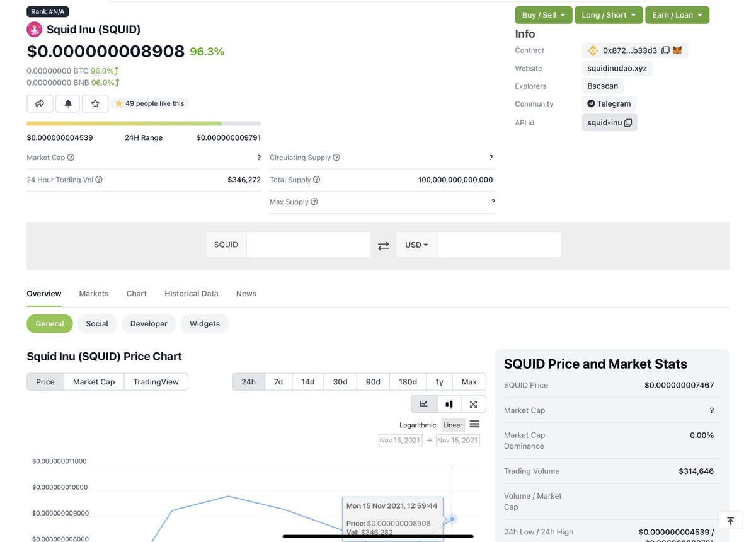
Task: Click '49 people like this' text
Action: point(155,103)
